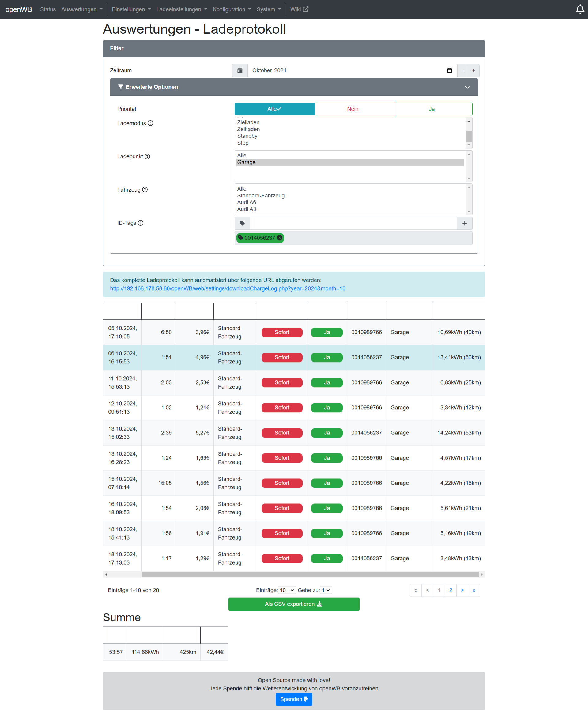
Task: Click the Fahrzeug help question icon
Action: point(145,190)
